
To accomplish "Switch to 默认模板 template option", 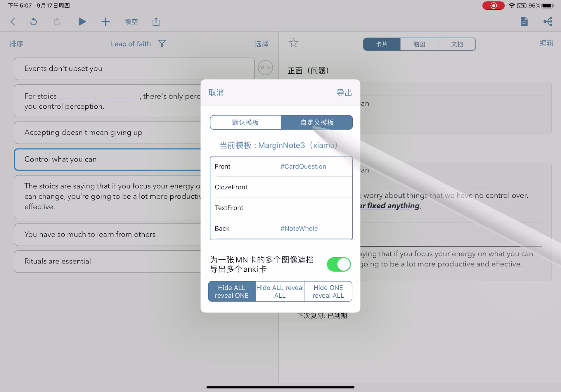I will (245, 122).
